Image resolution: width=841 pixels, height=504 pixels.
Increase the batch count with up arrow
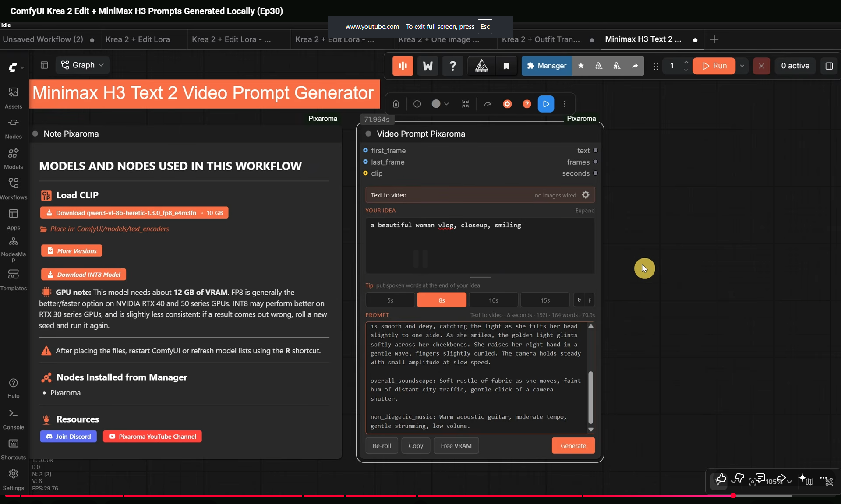click(686, 62)
